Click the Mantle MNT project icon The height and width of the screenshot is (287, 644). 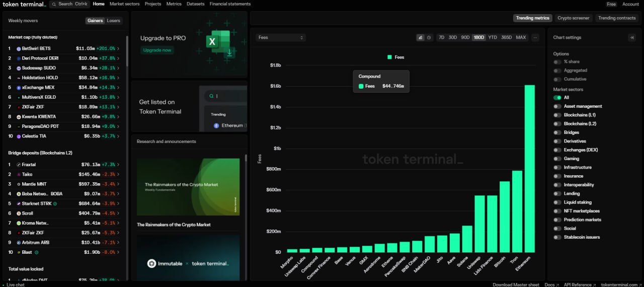pos(19,184)
